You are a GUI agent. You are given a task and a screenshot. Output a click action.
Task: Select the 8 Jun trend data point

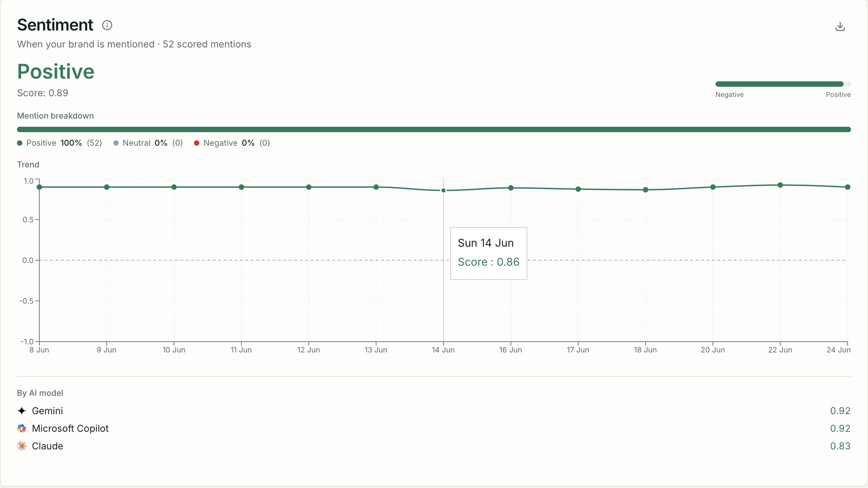[39, 187]
